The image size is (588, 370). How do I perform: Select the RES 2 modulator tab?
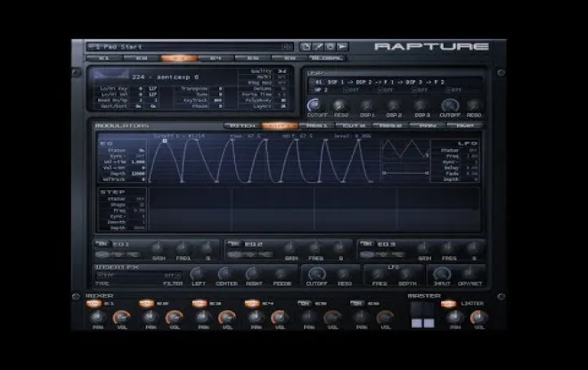(x=391, y=126)
